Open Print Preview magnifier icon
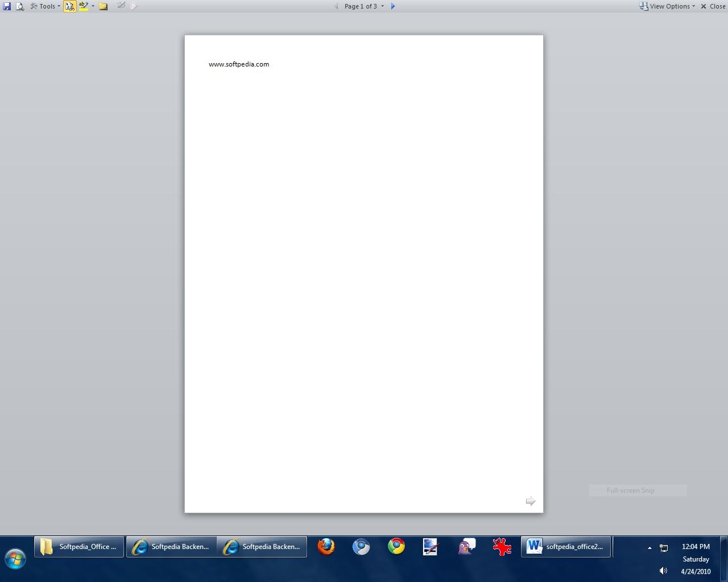This screenshot has width=728, height=582. click(x=20, y=6)
